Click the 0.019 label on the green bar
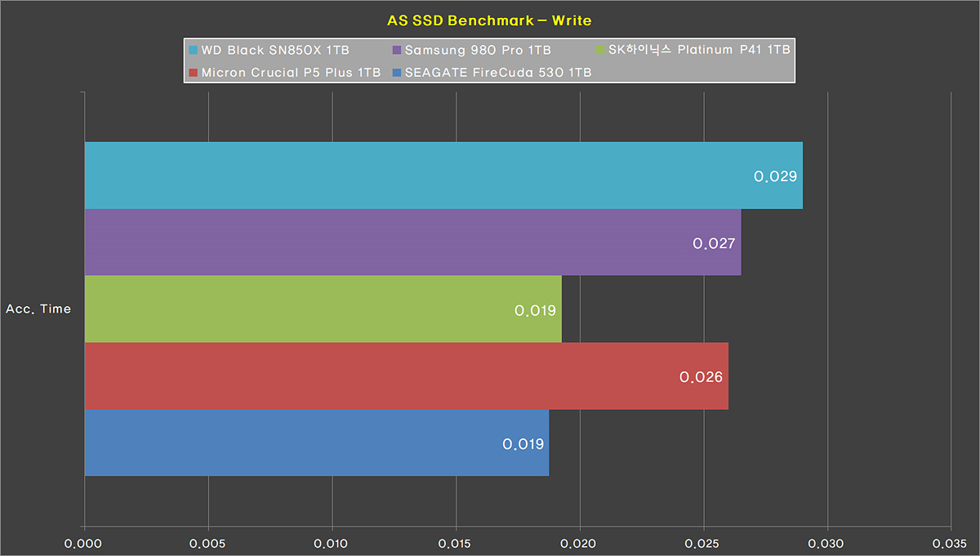The width and height of the screenshot is (980, 556). (535, 310)
